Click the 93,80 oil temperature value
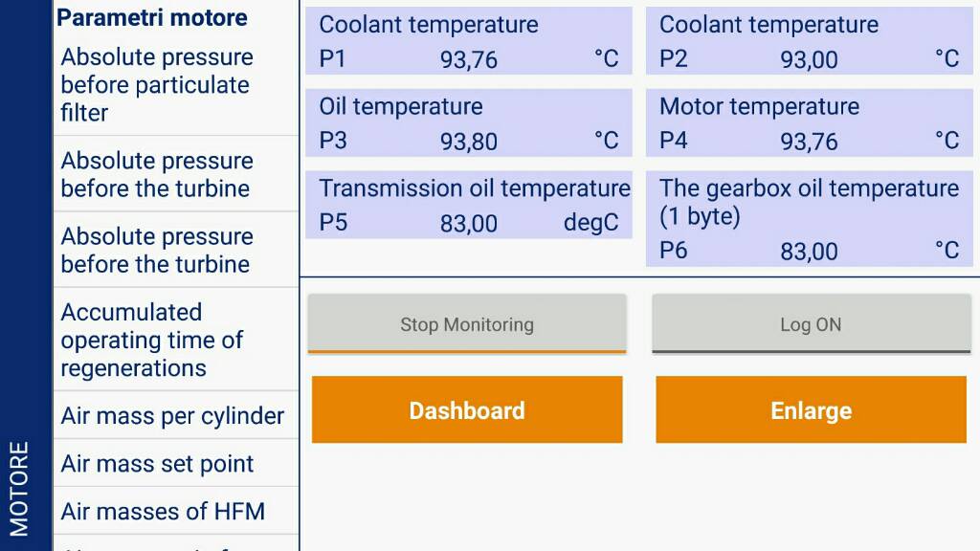The image size is (980, 551). 469,142
